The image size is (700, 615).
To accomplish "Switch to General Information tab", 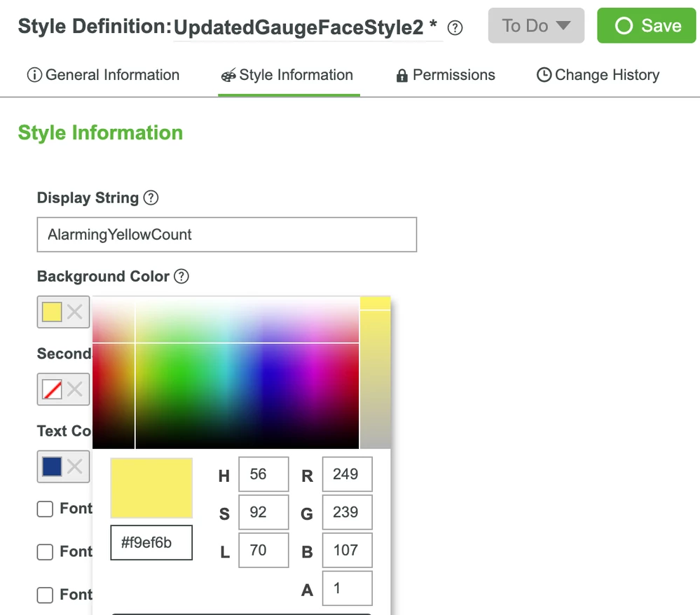I will [x=103, y=75].
